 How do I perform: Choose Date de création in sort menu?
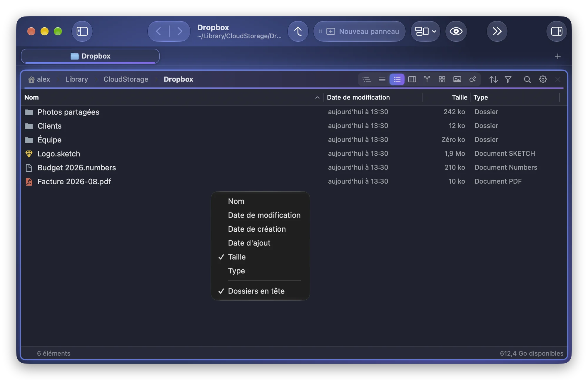[260, 229]
